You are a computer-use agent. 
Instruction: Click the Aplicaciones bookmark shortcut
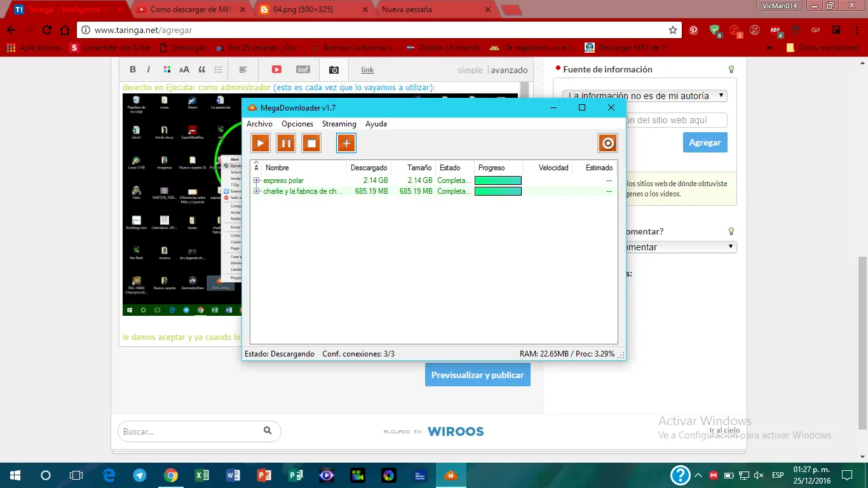(34, 48)
